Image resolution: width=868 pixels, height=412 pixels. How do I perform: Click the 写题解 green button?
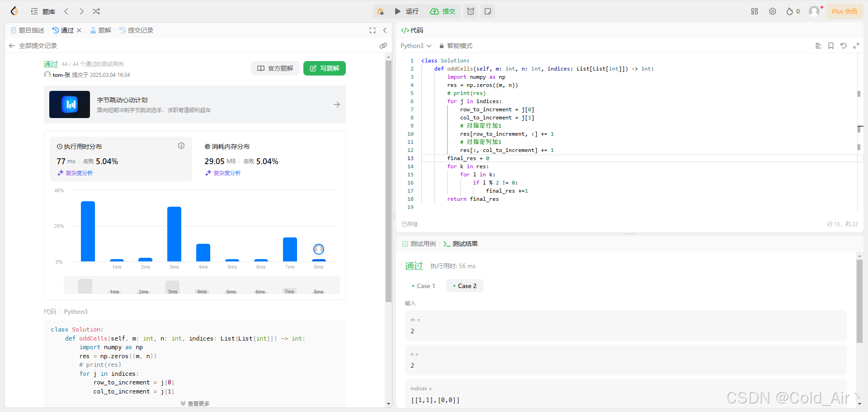[x=325, y=68]
